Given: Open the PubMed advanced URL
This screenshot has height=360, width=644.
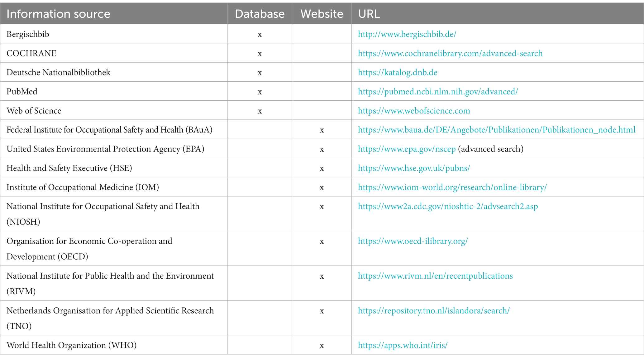Looking at the screenshot, I should coord(438,92).
